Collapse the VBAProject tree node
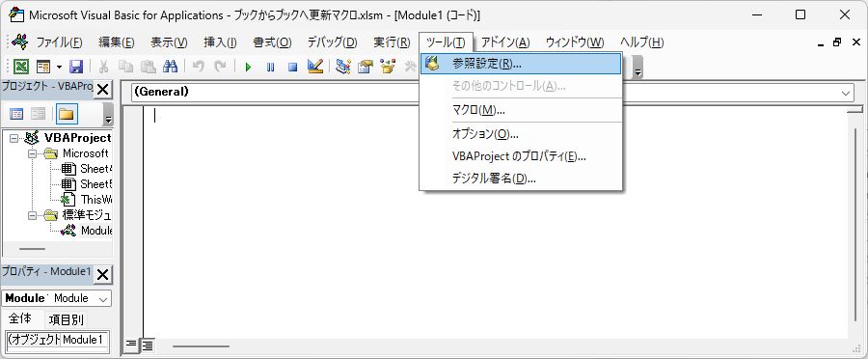 14,138
